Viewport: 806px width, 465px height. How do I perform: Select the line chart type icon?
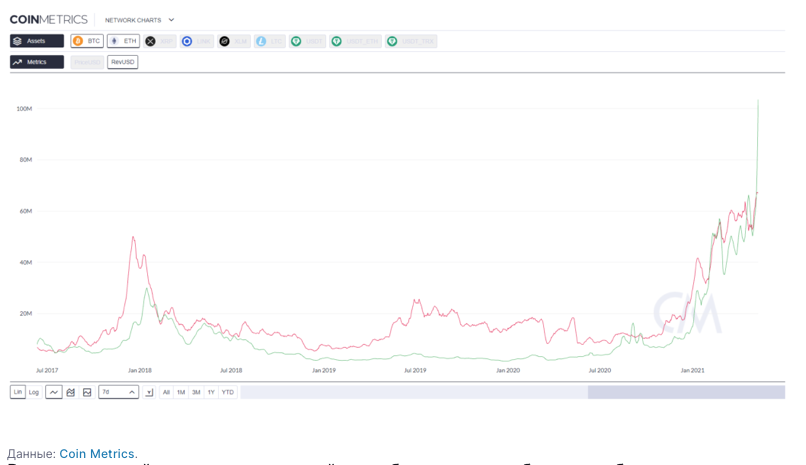pyautogui.click(x=54, y=392)
